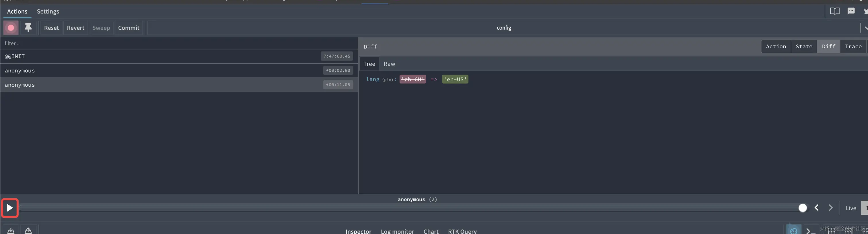The image size is (868, 234).
Task: Select the second anonymous action at +00:11.05
Action: [179, 85]
